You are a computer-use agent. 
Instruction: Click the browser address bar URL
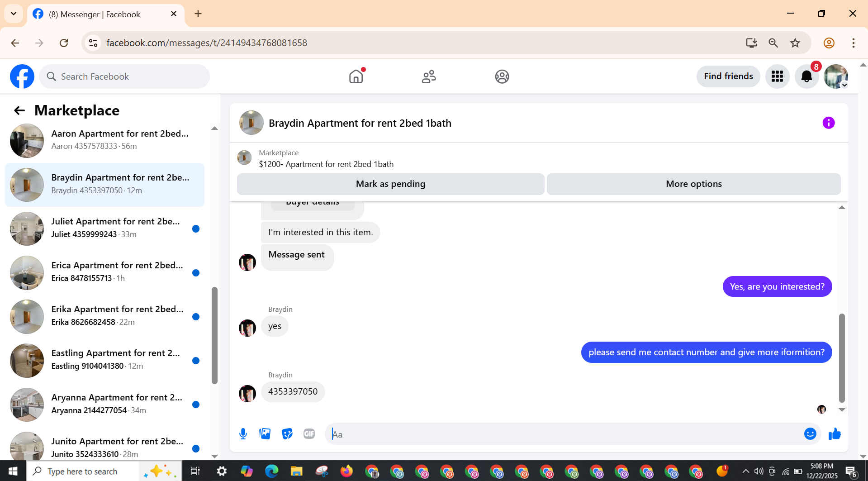[x=207, y=43]
